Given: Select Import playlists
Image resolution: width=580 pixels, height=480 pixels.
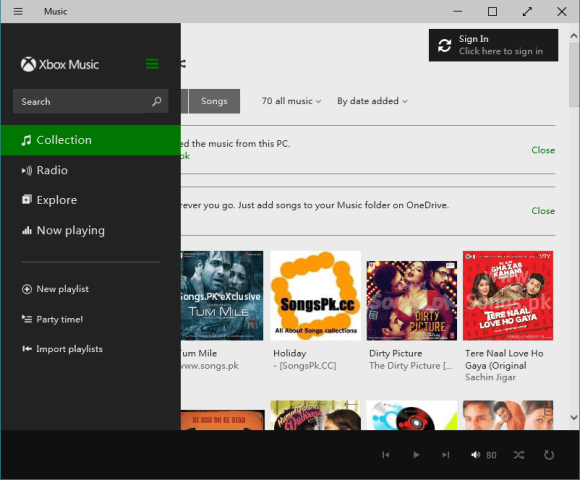Looking at the screenshot, I should click(63, 349).
